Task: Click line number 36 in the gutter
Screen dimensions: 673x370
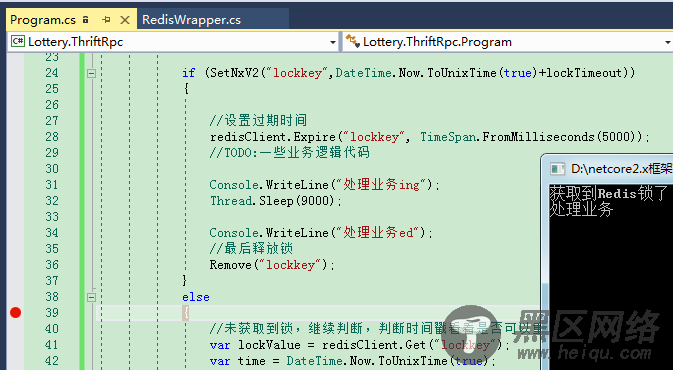Action: pos(52,264)
